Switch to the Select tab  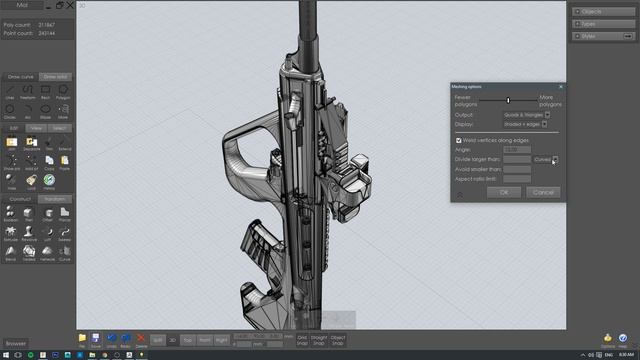[60, 128]
